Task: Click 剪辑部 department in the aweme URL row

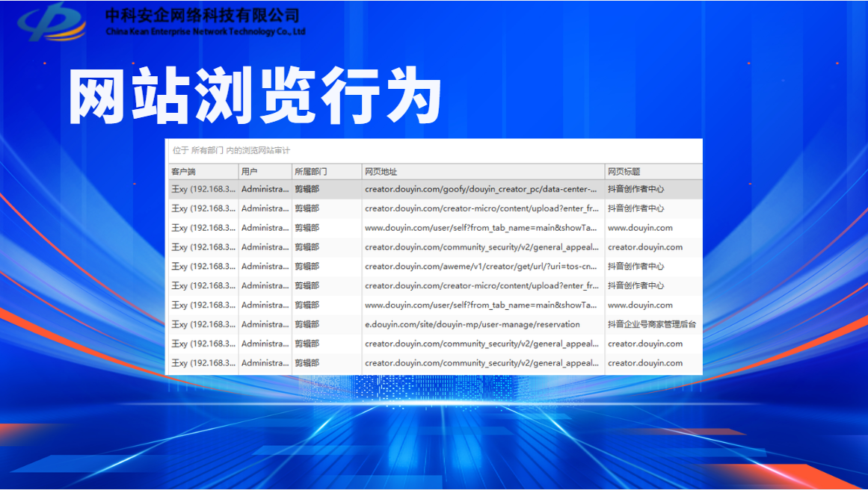Action: (x=307, y=267)
